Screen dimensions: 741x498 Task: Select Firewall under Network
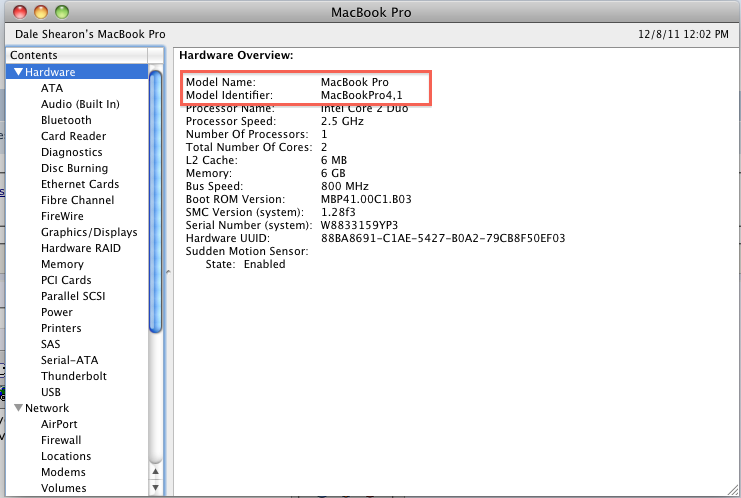[61, 440]
